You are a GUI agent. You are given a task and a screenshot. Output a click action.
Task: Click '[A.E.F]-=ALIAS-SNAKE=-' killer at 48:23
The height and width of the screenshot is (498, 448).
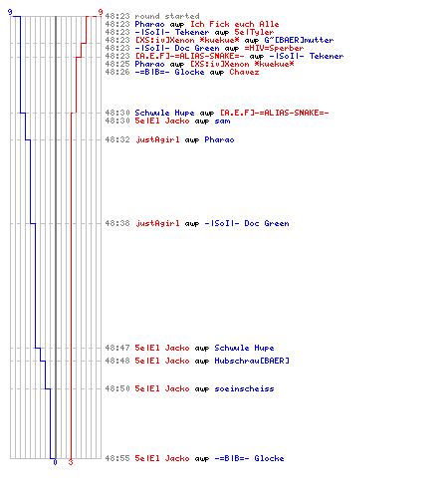coord(189,56)
